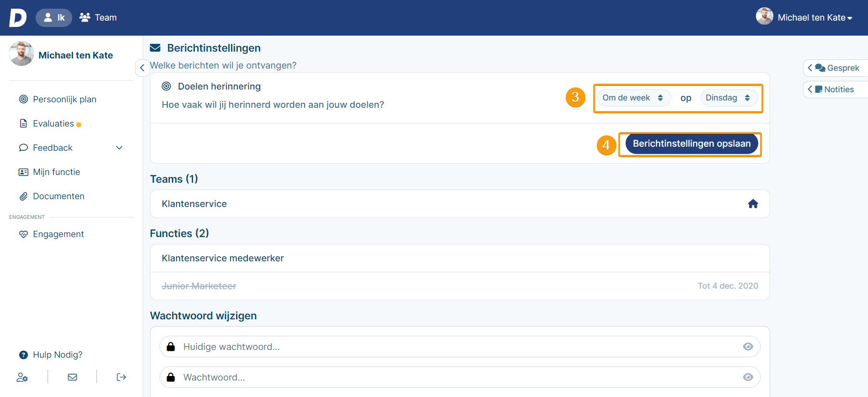Click into Huidige wachtwoord field

click(x=460, y=347)
